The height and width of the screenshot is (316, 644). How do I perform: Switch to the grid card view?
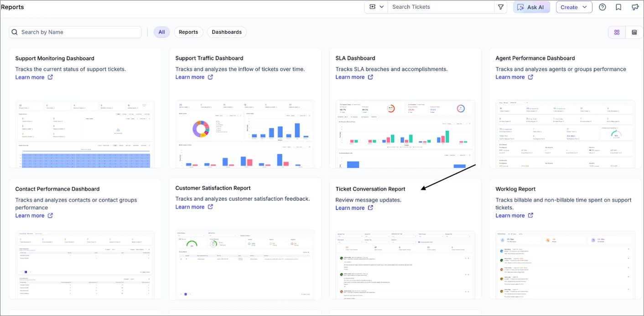coord(617,32)
